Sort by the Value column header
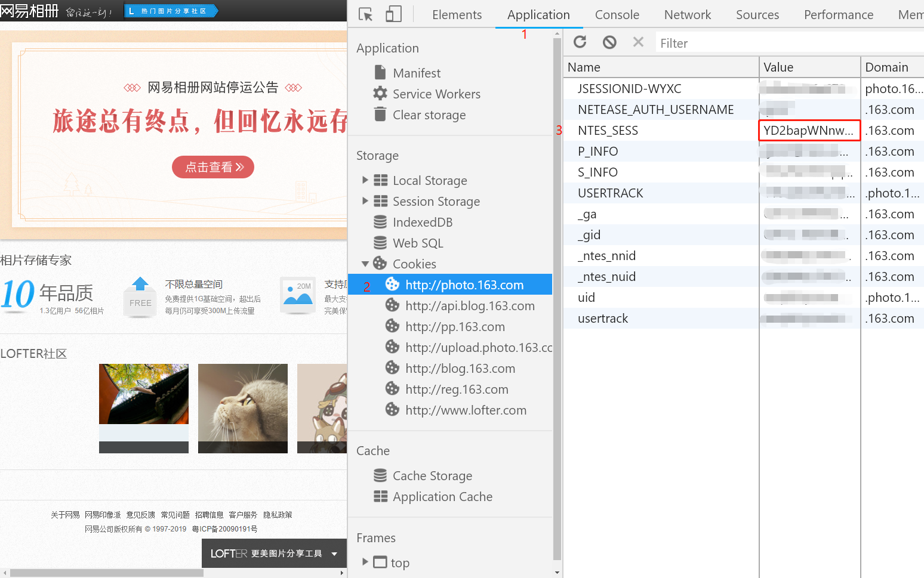The image size is (924, 578). coord(809,67)
